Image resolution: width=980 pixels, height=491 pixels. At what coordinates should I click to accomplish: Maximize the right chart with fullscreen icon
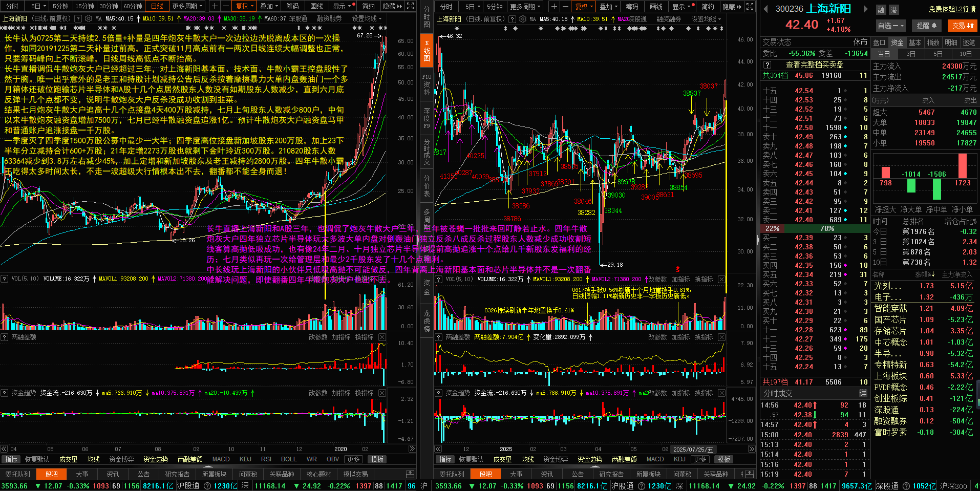click(x=750, y=6)
